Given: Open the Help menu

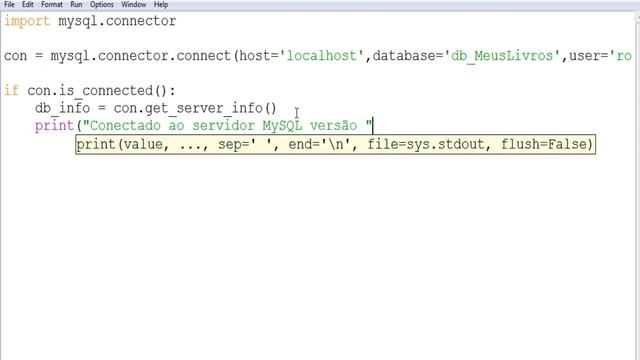Looking at the screenshot, I should pos(161,4).
